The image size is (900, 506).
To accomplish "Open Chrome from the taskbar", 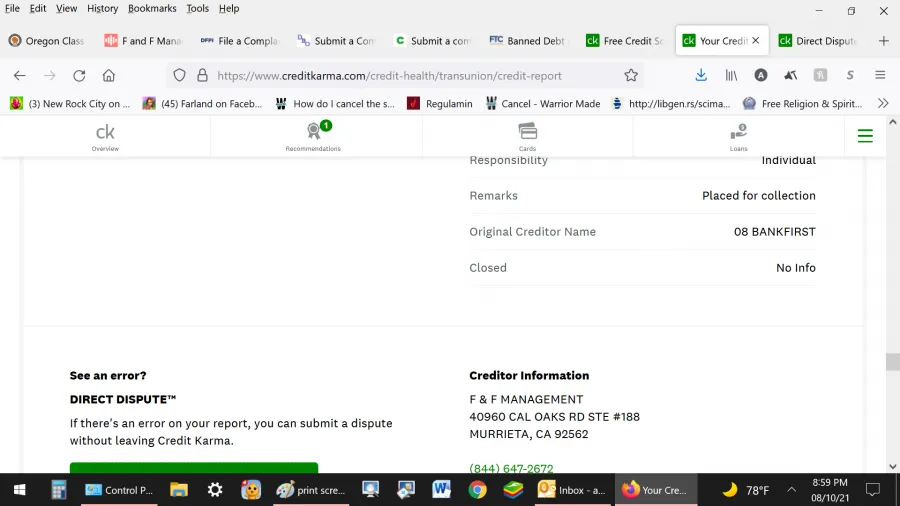I will click(x=477, y=490).
